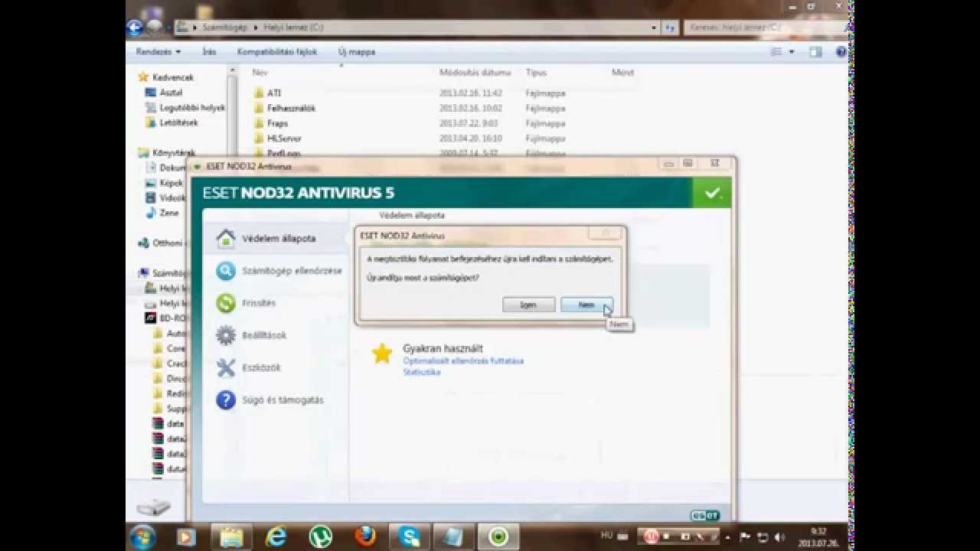Sort by the Típus column header

[536, 73]
